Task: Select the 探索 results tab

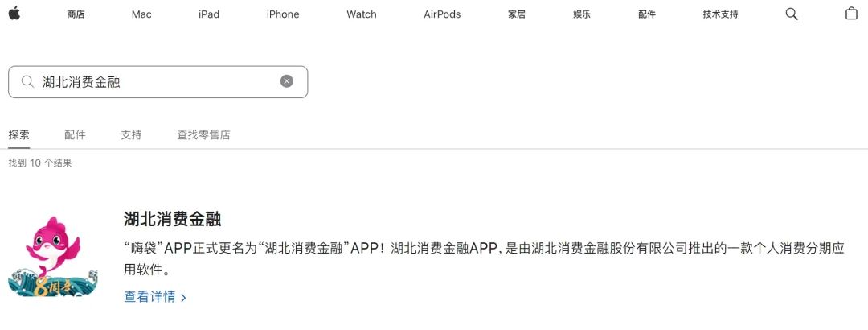Action: click(x=18, y=134)
